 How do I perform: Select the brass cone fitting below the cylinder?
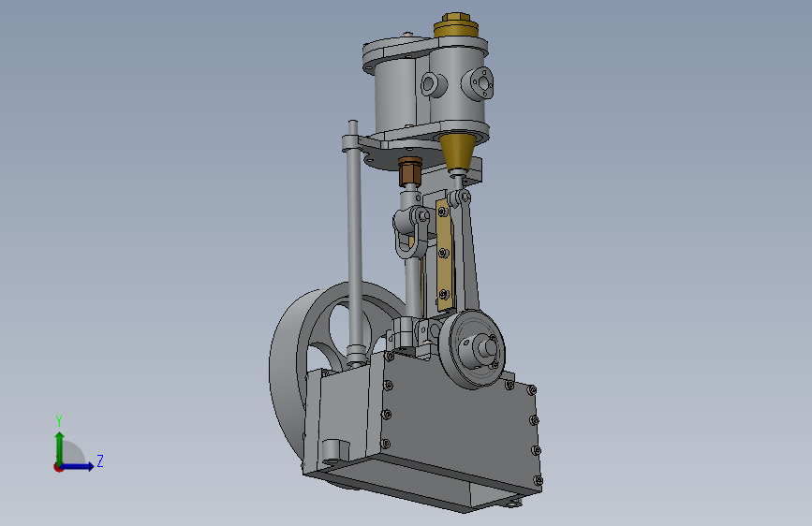pyautogui.click(x=458, y=154)
